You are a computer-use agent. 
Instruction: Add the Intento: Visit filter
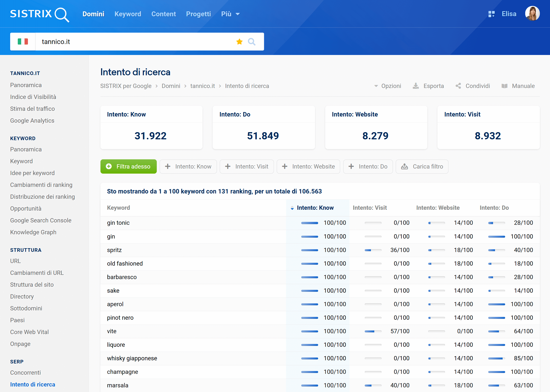coord(246,167)
